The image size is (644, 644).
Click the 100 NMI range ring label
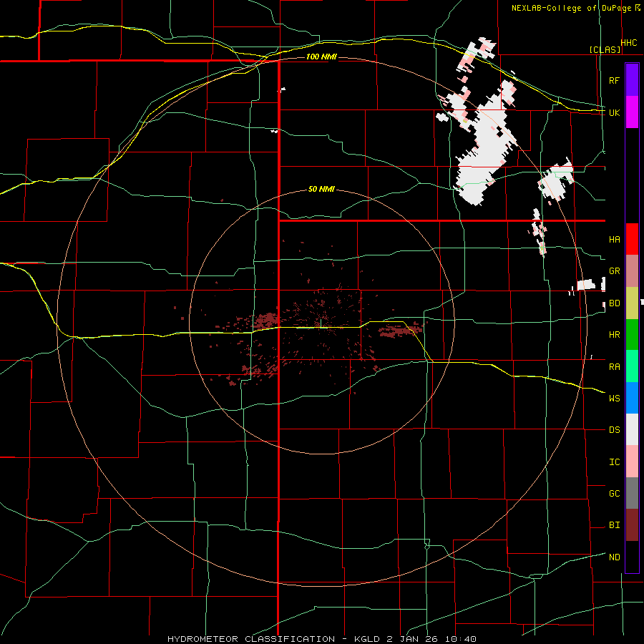[321, 57]
